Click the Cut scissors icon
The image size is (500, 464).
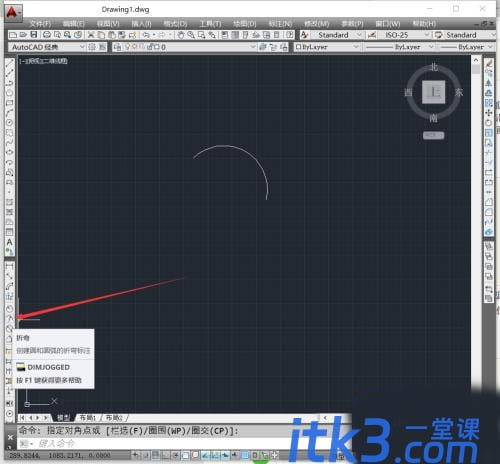[x=91, y=35]
